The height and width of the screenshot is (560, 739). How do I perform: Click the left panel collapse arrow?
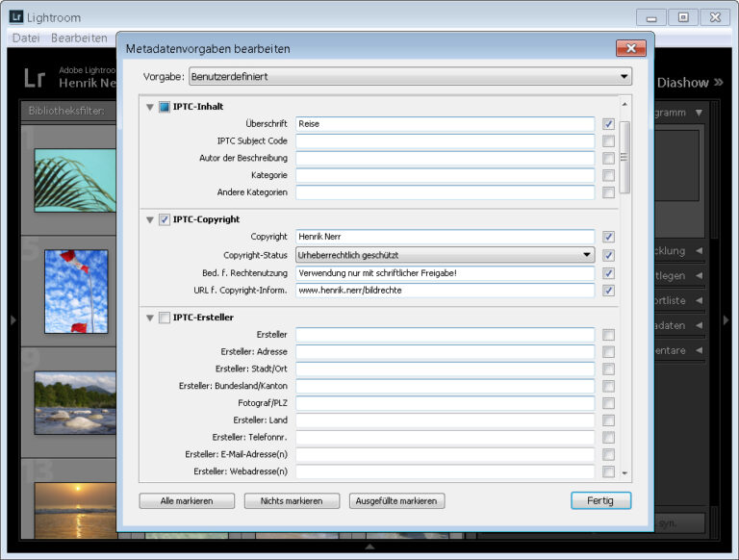point(12,319)
